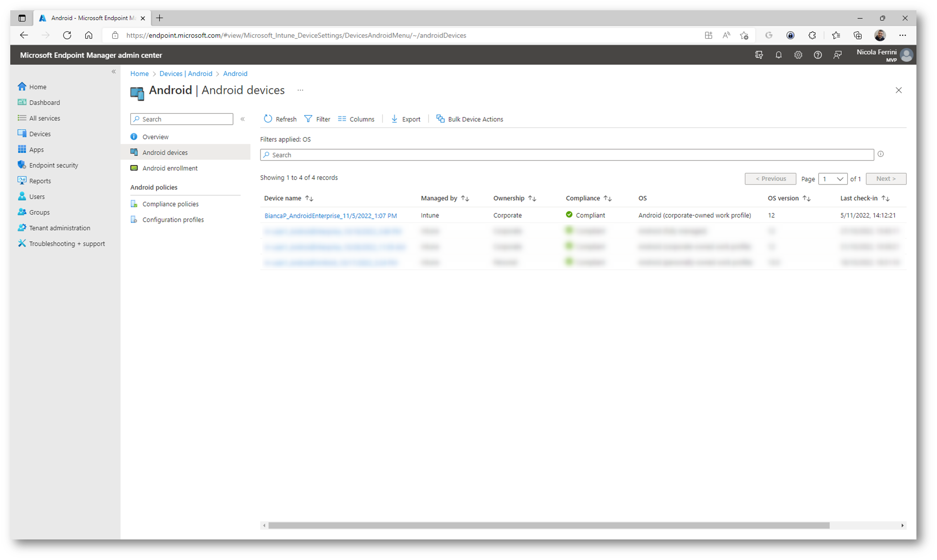Close the Android devices blade

pos(898,90)
